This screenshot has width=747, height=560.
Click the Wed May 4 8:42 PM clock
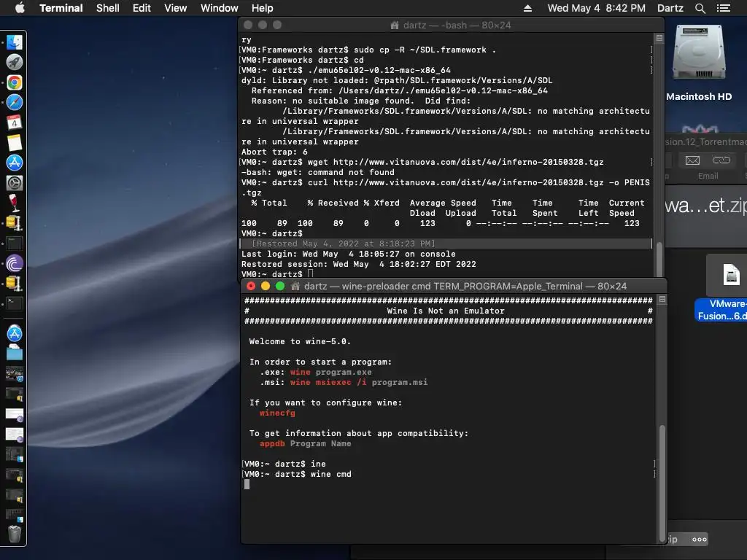pos(597,8)
